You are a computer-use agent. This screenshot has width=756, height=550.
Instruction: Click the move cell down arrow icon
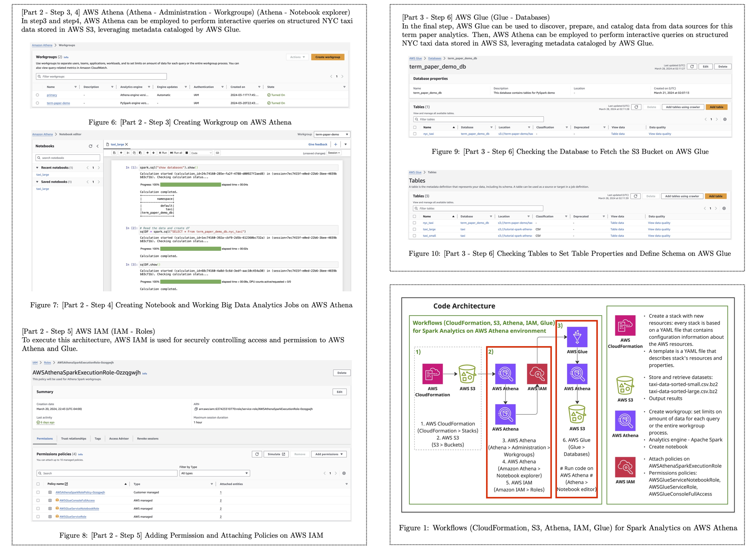point(153,153)
